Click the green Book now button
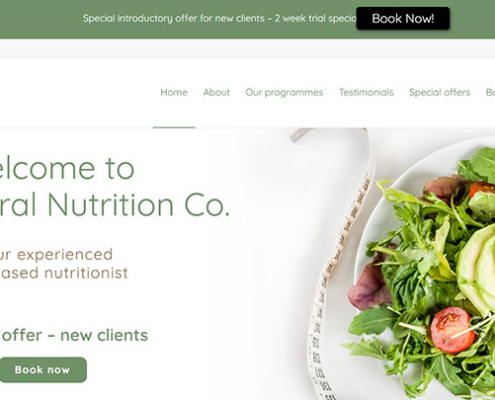The image size is (495, 400). (43, 370)
